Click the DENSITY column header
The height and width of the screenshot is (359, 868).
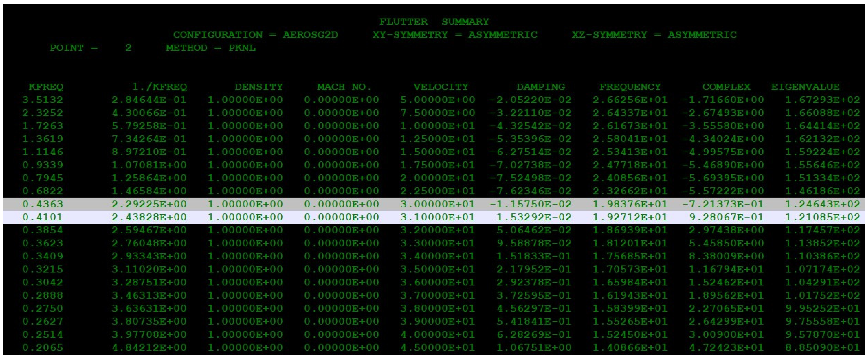[x=258, y=87]
